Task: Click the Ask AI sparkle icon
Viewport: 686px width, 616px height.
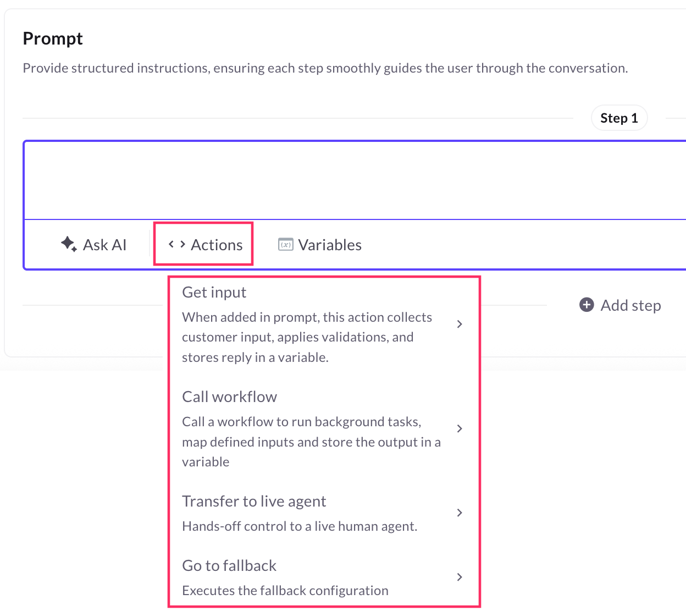Action: click(69, 244)
